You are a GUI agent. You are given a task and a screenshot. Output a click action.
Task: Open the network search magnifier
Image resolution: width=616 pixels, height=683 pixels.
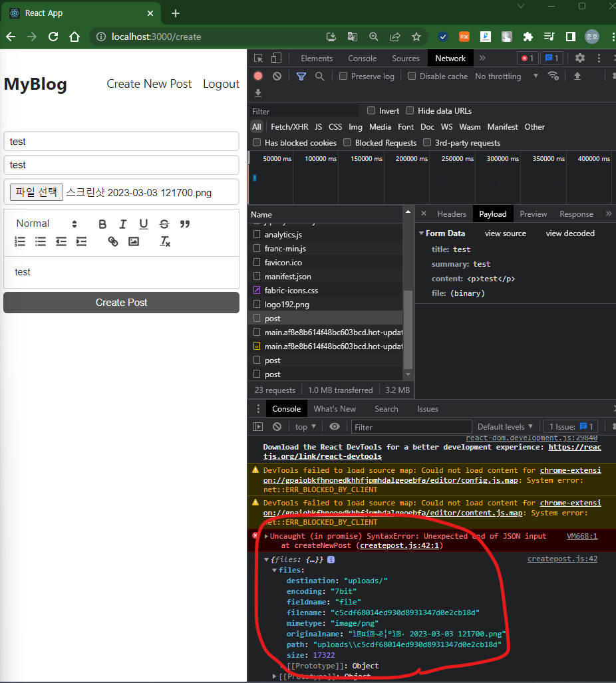point(320,76)
